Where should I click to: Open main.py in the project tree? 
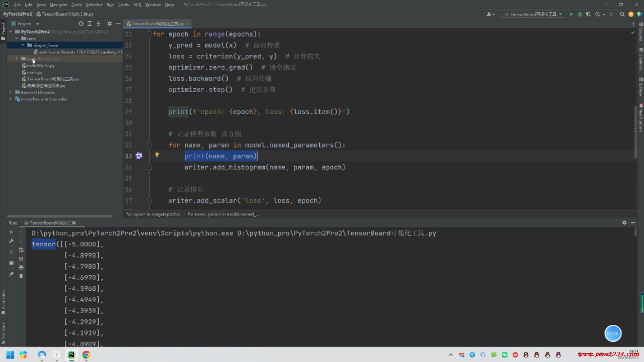35,72
